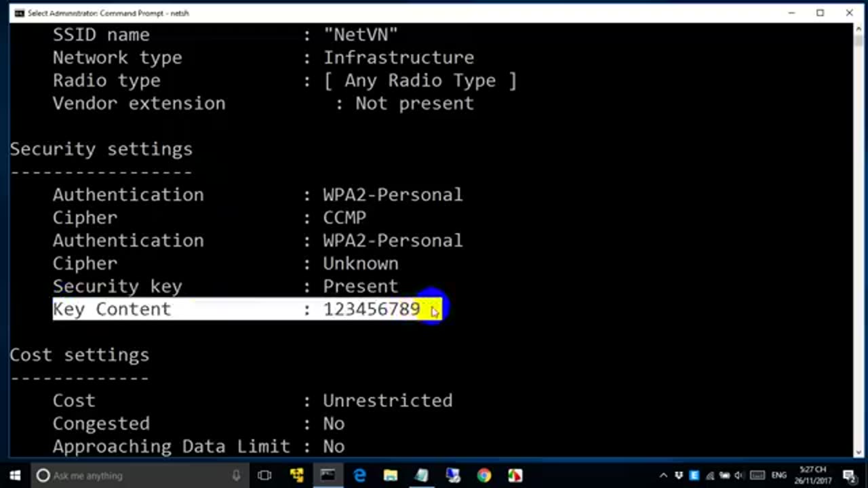Click the Congested label
The height and width of the screenshot is (488, 868).
101,424
